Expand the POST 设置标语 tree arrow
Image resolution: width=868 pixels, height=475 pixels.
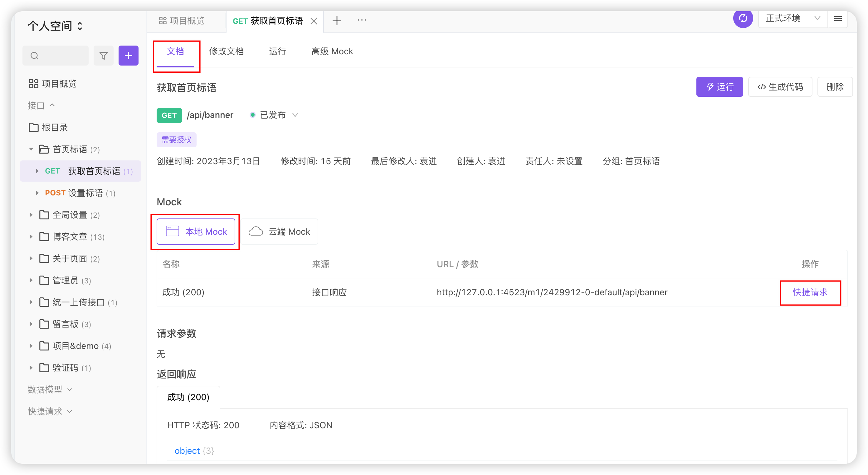coord(37,193)
